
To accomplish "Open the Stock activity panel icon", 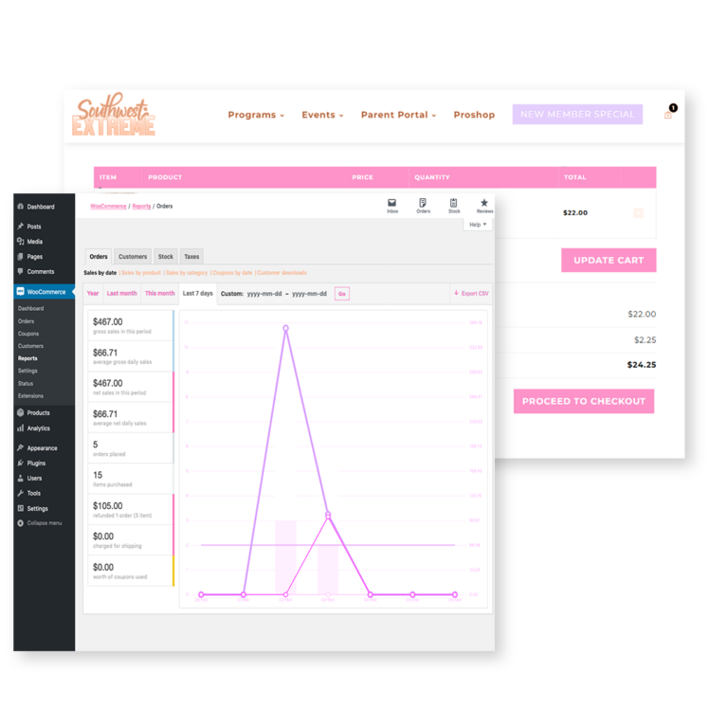I will click(454, 205).
